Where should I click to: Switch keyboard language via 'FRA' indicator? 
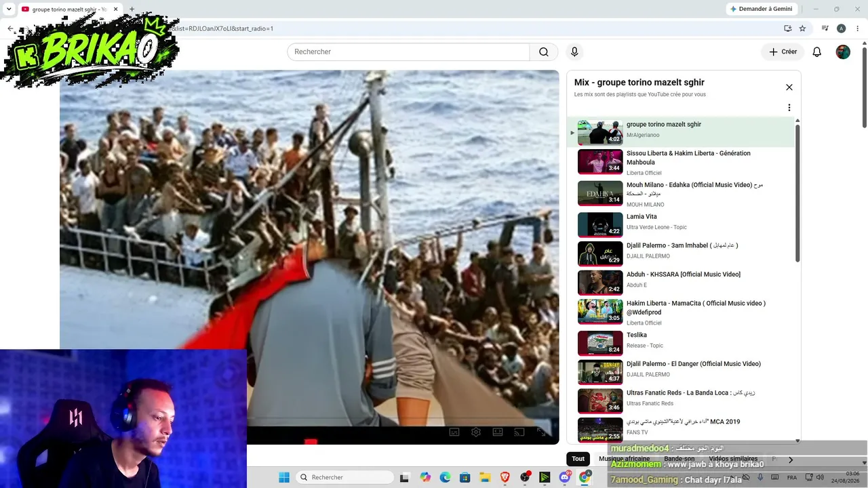[792, 478]
